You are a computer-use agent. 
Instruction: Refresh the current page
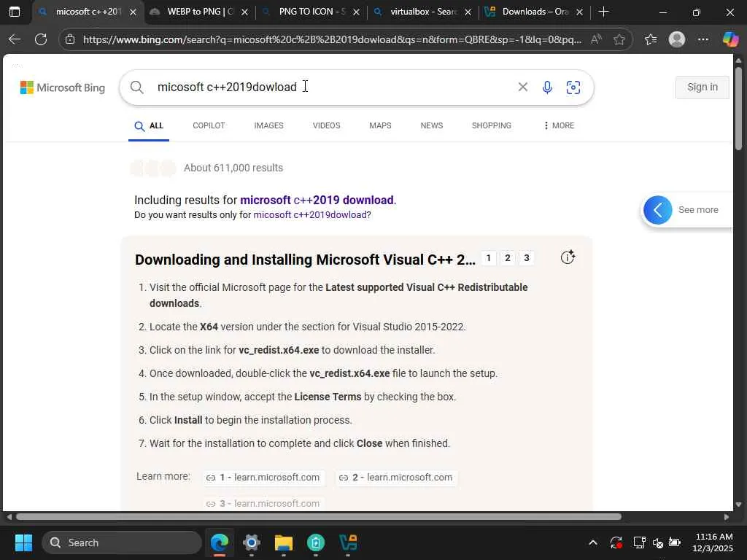pyautogui.click(x=41, y=39)
